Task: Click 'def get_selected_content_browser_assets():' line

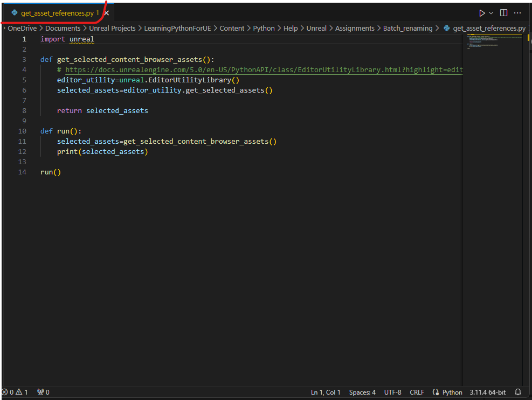Action: click(127, 60)
